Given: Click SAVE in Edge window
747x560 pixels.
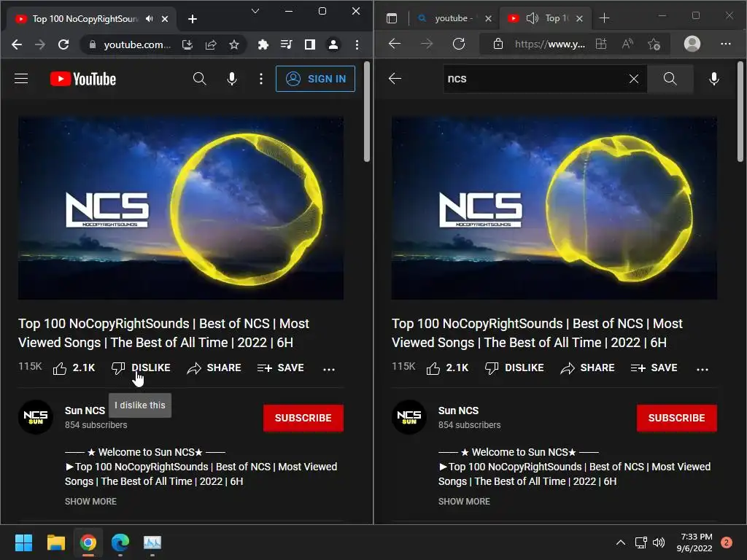Looking at the screenshot, I should tap(654, 368).
